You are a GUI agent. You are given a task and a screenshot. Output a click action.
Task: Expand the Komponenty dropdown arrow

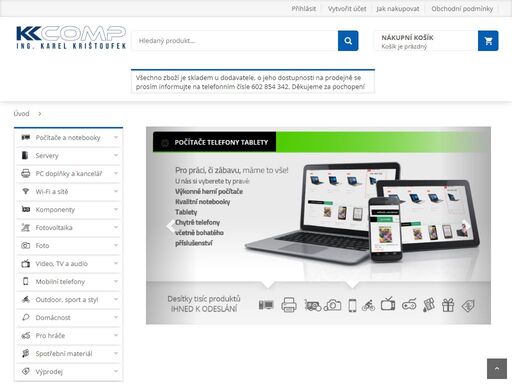coord(116,209)
